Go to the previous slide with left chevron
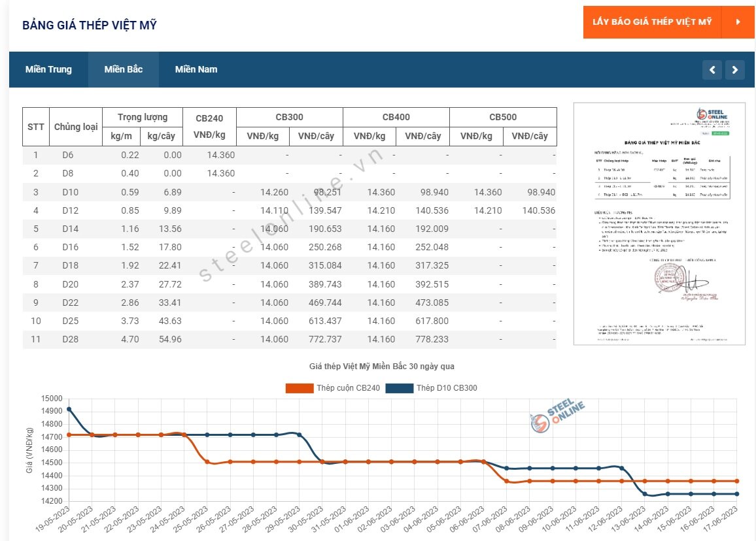The image size is (756, 541). 712,70
